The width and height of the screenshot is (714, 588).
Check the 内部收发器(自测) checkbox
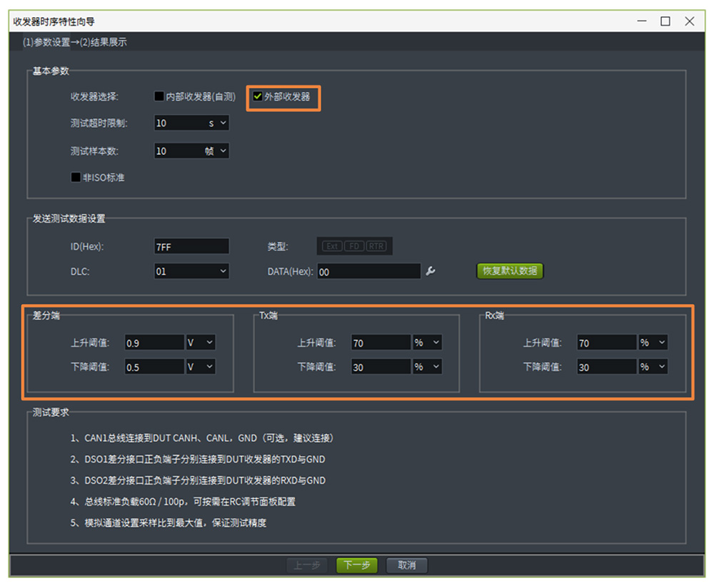(x=159, y=96)
